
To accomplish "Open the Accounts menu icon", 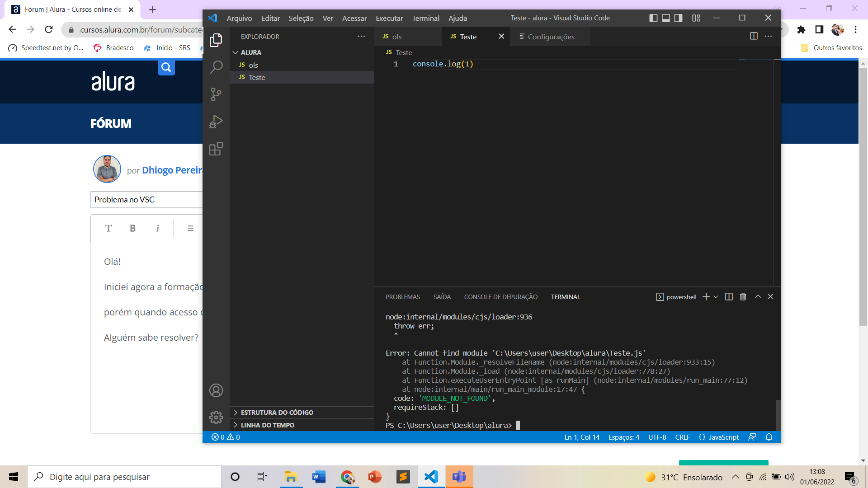I will tap(216, 390).
